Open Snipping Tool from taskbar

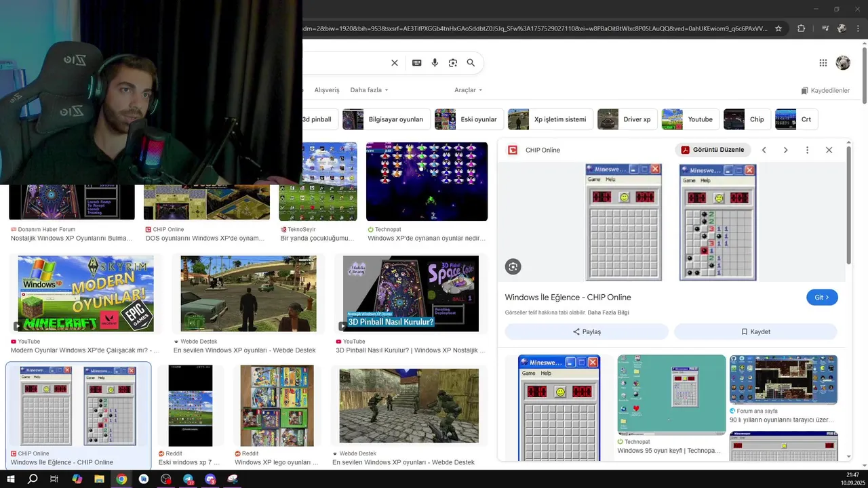[x=233, y=479]
